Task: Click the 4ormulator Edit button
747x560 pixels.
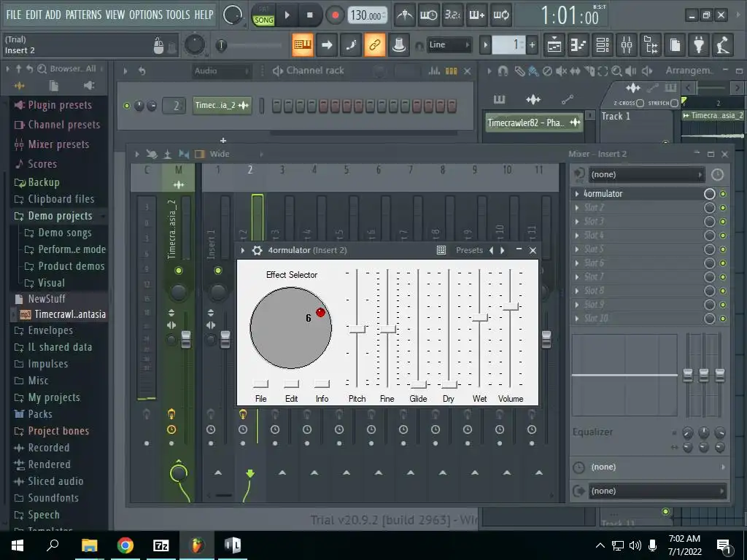Action: pyautogui.click(x=291, y=384)
